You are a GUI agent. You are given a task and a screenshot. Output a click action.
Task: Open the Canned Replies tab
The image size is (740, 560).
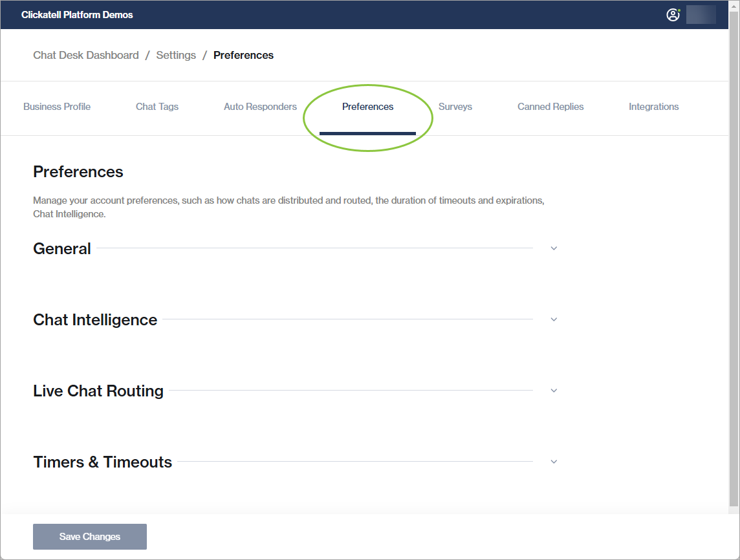[550, 107]
